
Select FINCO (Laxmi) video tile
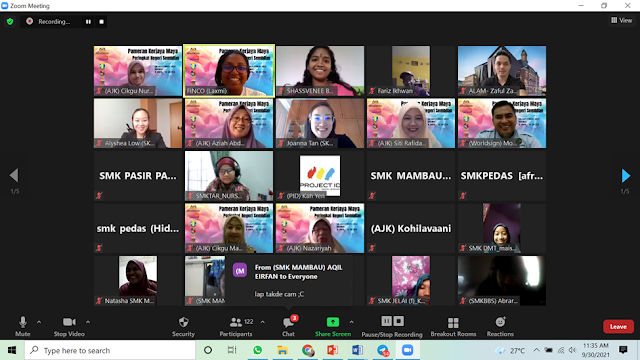229,71
